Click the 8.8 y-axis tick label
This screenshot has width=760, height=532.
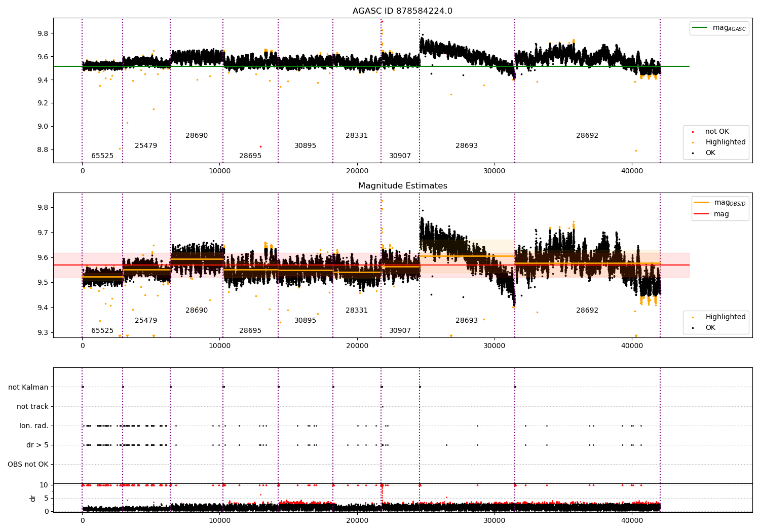[x=43, y=150]
